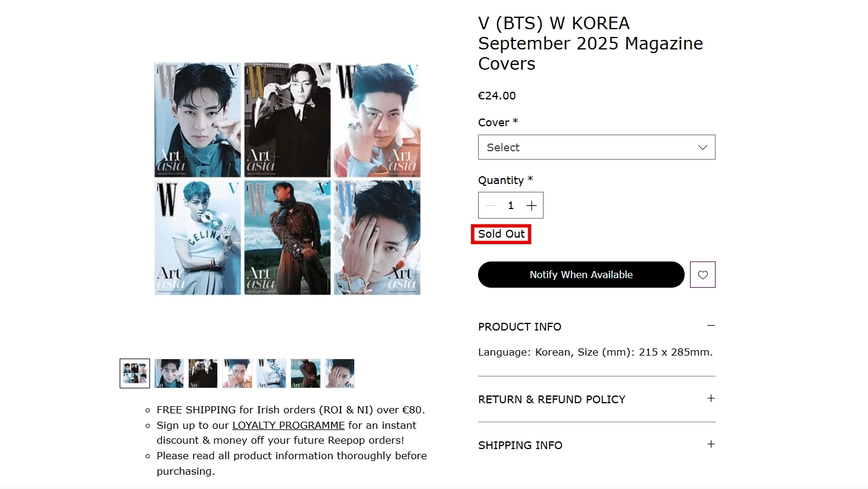Select the fifth Celine shirt cover thumbnail
The width and height of the screenshot is (868, 489).
(271, 373)
